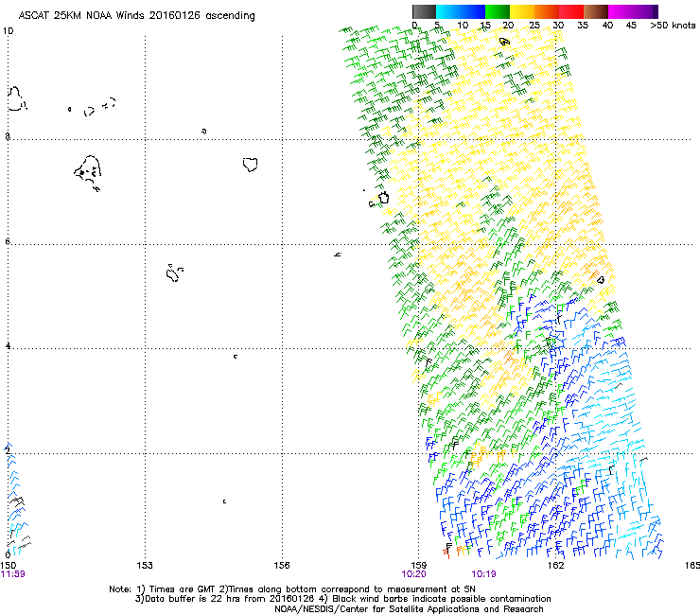Image resolution: width=700 pixels, height=615 pixels.
Task: Select the green 15–20 knots legend swatch
Action: [x=498, y=11]
